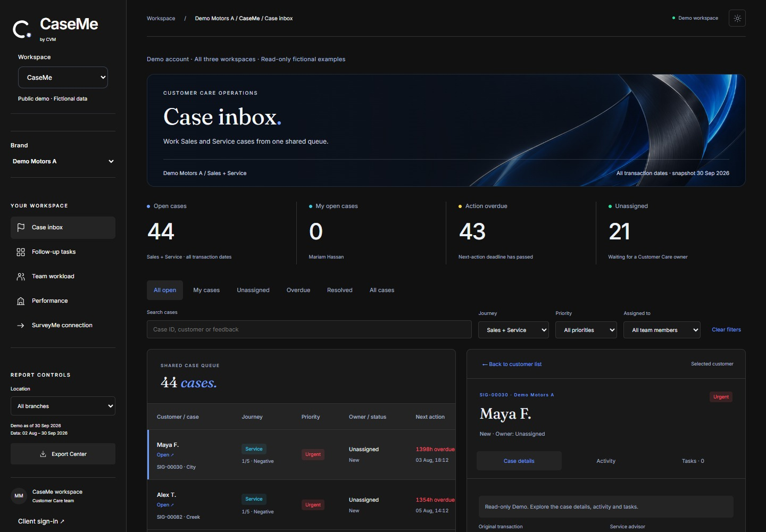Screen dimensions: 766x532
Task: Go to Follow-up tasks in sidebar
Action: coord(63,252)
